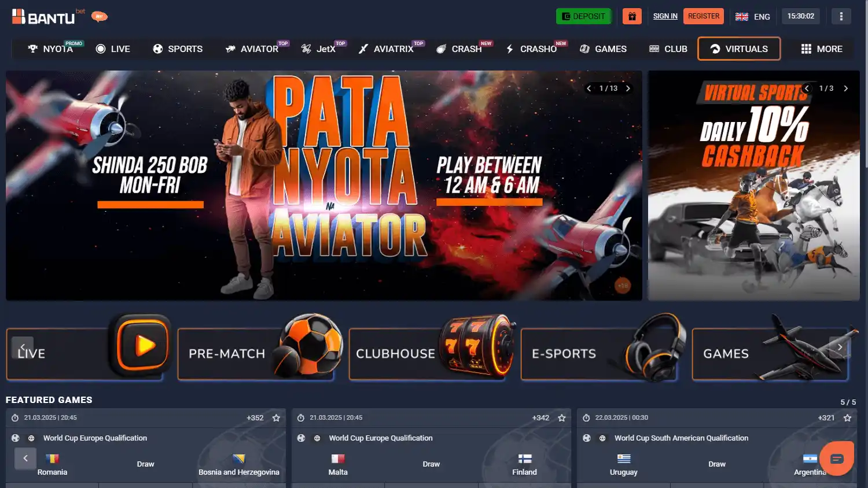Open the LIVE category tile
The width and height of the screenshot is (868, 488).
(85, 353)
